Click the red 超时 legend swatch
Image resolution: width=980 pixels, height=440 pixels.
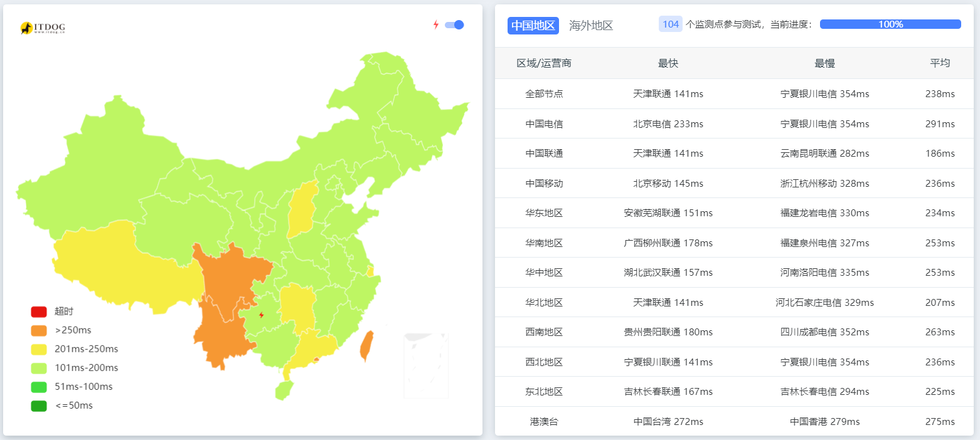[39, 312]
